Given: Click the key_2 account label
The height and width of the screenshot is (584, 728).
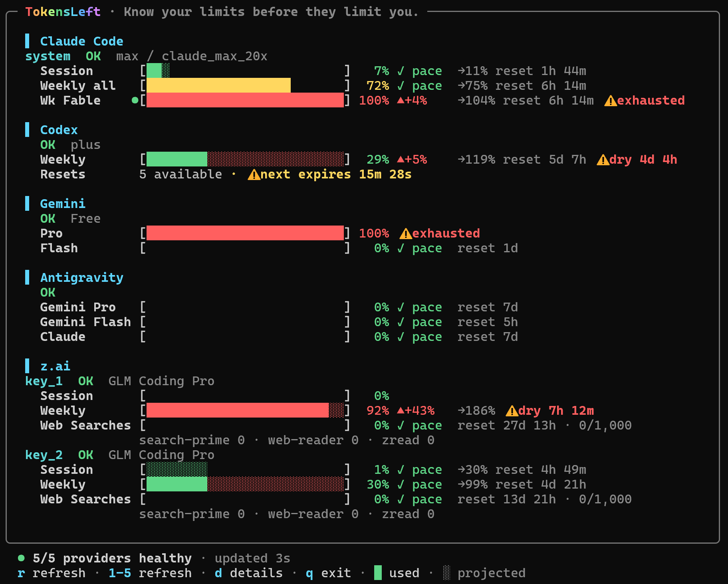Looking at the screenshot, I should [44, 455].
